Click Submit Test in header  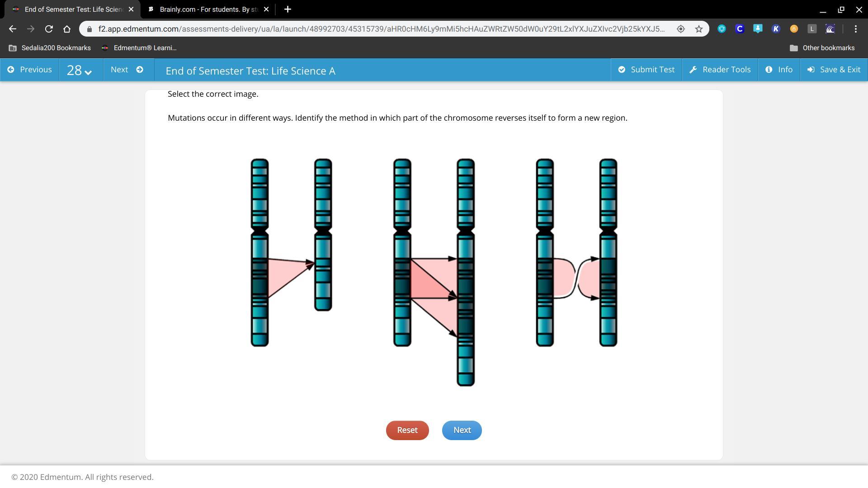pos(646,70)
